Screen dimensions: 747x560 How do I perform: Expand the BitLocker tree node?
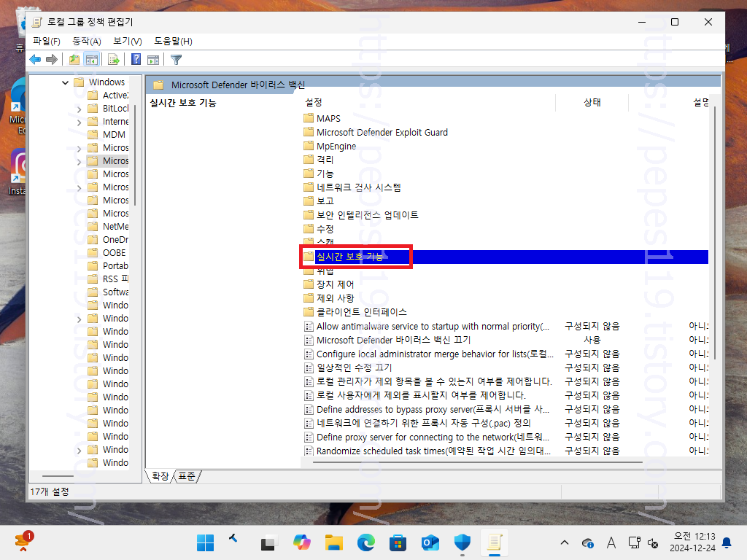click(79, 109)
